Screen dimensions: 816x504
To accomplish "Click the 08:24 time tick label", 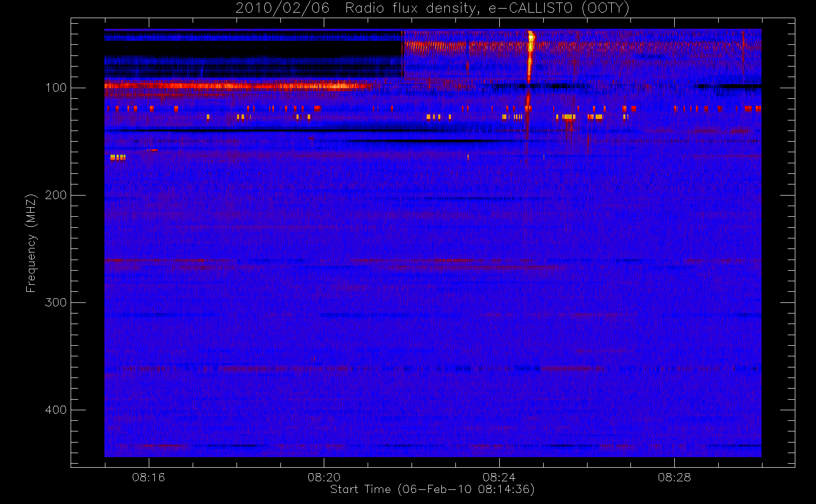I will pos(499,477).
